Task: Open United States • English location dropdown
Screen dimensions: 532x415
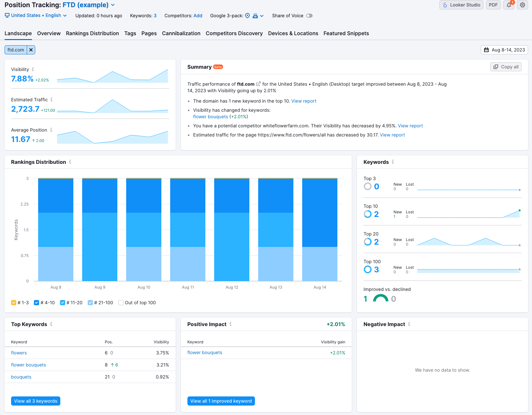Action: (36, 15)
